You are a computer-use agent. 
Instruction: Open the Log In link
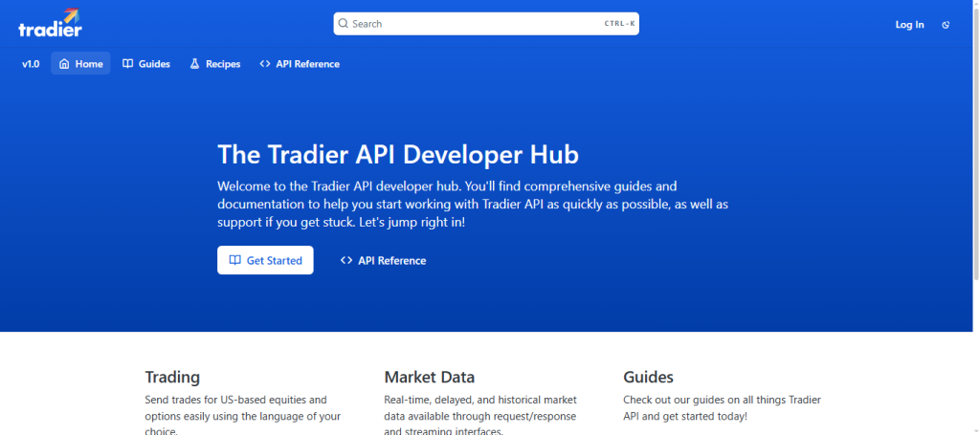click(x=909, y=25)
